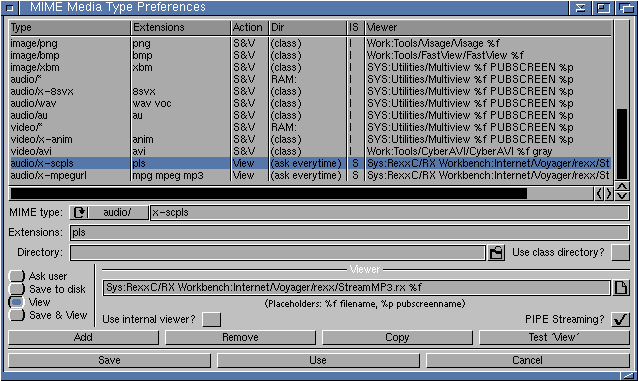Click the Test 'View' button
This screenshot has height=381, width=638.
pyautogui.click(x=554, y=337)
